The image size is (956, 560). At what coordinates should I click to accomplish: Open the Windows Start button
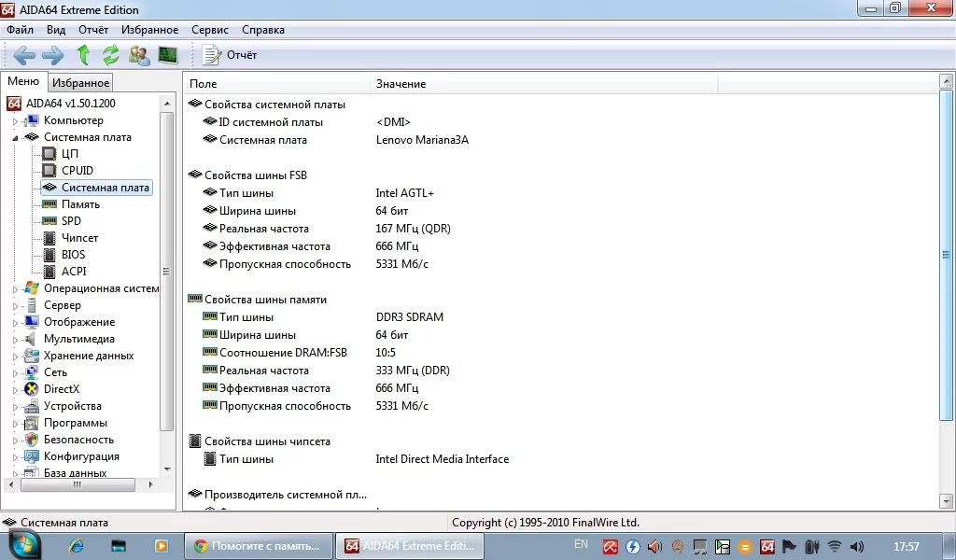[23, 546]
